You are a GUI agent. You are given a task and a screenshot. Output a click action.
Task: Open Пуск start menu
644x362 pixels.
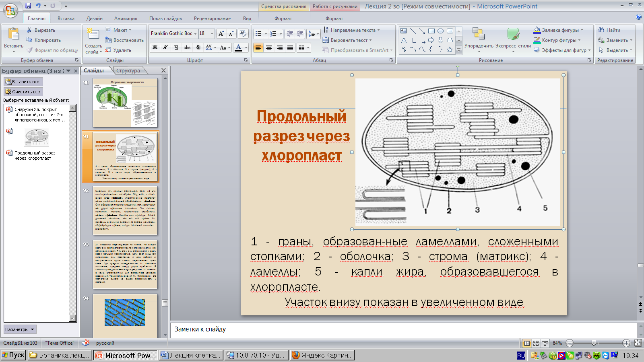[x=13, y=355]
